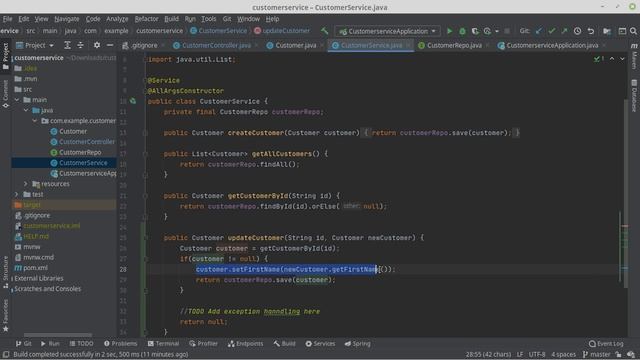Expand the test folder
This screenshot has width=640, height=360.
pos(17,194)
